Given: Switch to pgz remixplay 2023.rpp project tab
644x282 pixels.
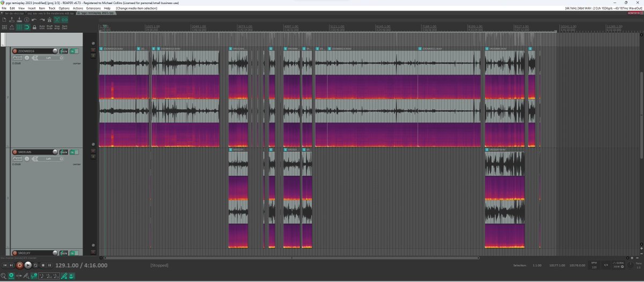Looking at the screenshot, I should point(96,13).
